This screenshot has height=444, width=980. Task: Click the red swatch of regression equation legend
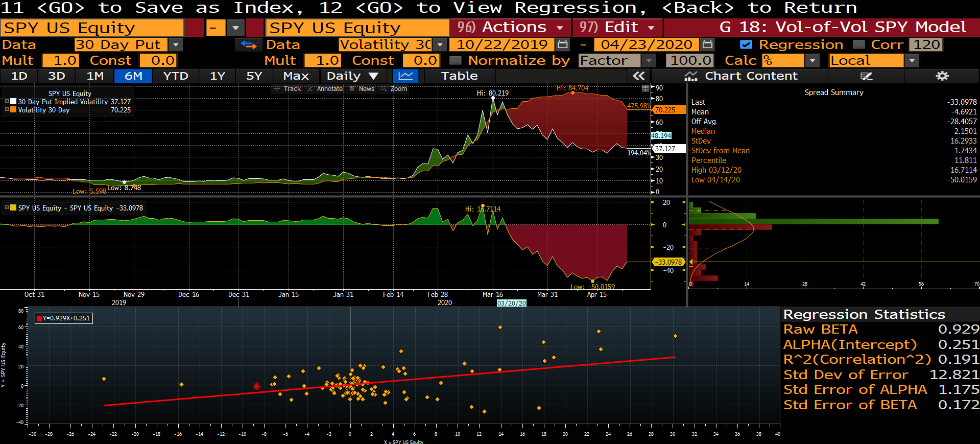pyautogui.click(x=39, y=318)
